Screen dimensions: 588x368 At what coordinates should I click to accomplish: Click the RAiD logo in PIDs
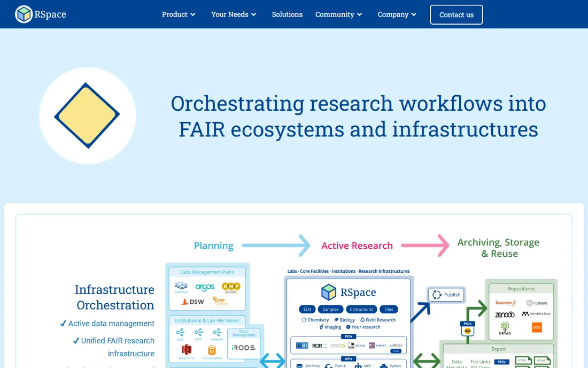(302, 346)
